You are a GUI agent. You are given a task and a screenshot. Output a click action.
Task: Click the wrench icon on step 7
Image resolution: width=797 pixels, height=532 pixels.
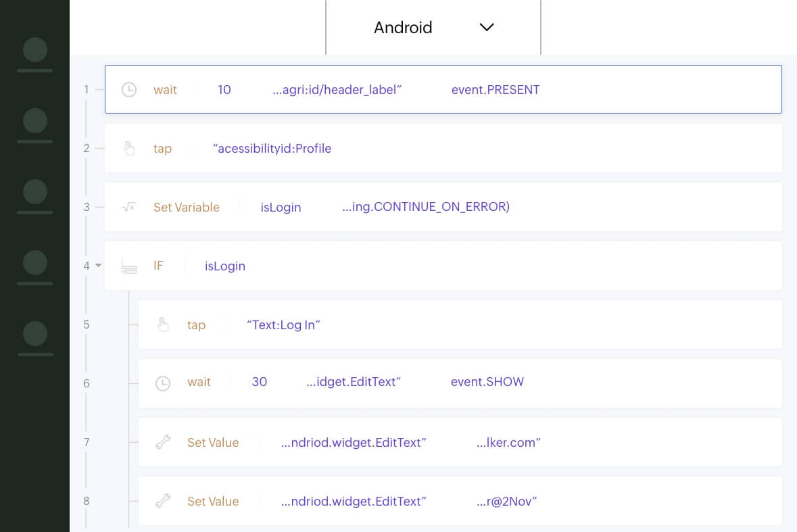163,443
